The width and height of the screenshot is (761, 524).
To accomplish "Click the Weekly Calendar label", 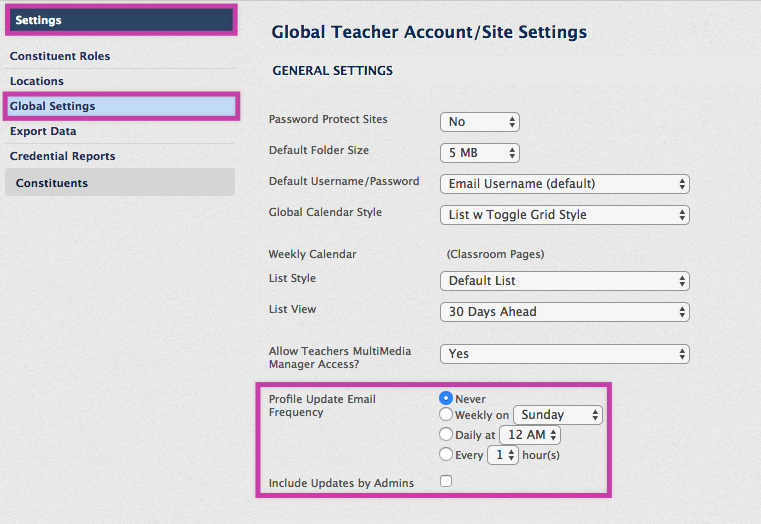I will 313,254.
